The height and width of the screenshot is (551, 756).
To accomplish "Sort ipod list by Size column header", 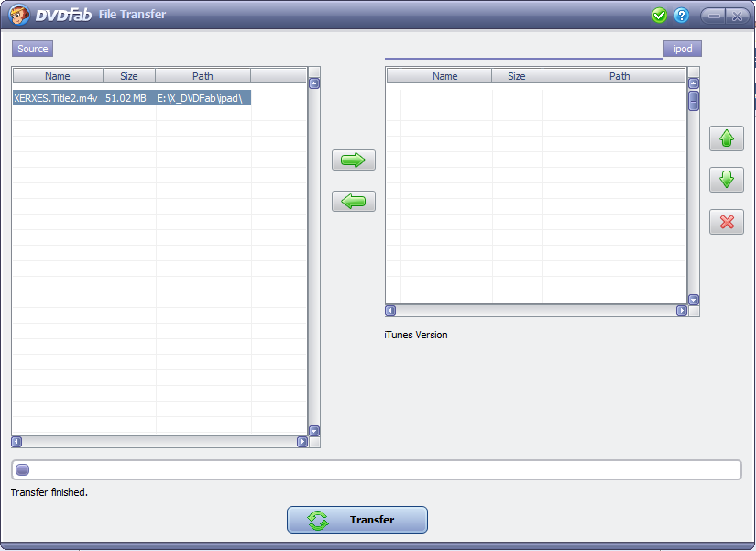I will pyautogui.click(x=517, y=76).
